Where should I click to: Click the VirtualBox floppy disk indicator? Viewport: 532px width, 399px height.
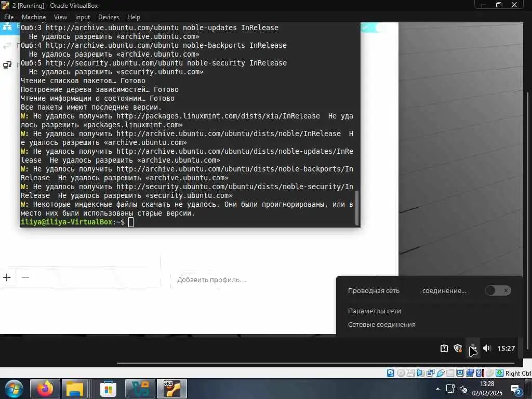[x=410, y=373]
